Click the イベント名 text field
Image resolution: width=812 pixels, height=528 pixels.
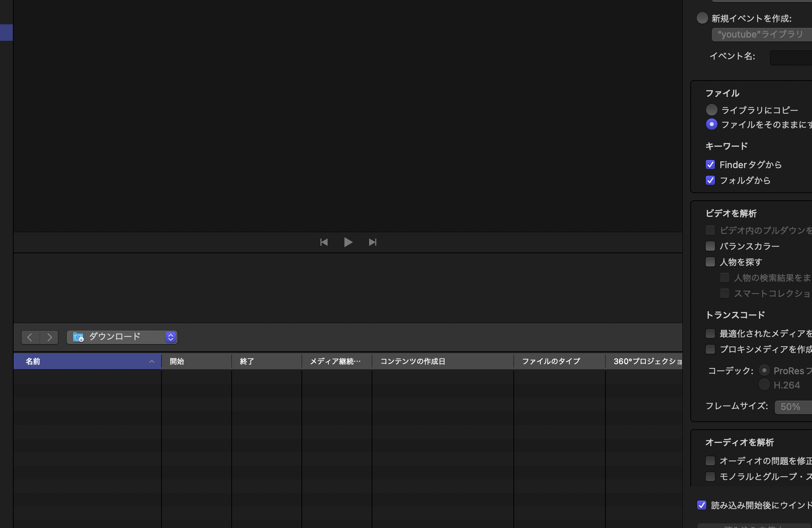pyautogui.click(x=791, y=57)
